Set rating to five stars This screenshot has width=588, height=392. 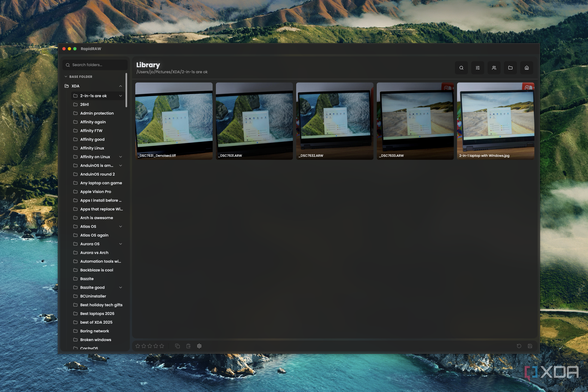point(162,346)
